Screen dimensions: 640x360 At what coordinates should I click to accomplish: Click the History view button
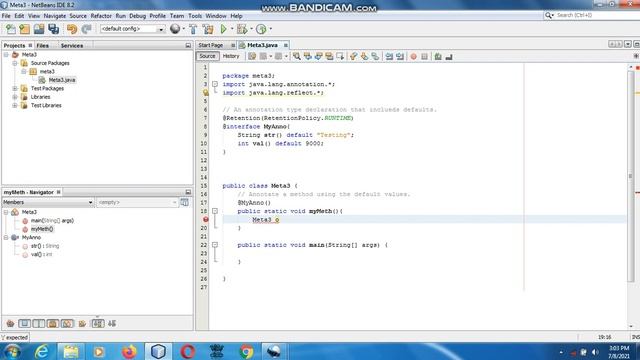tap(231, 56)
